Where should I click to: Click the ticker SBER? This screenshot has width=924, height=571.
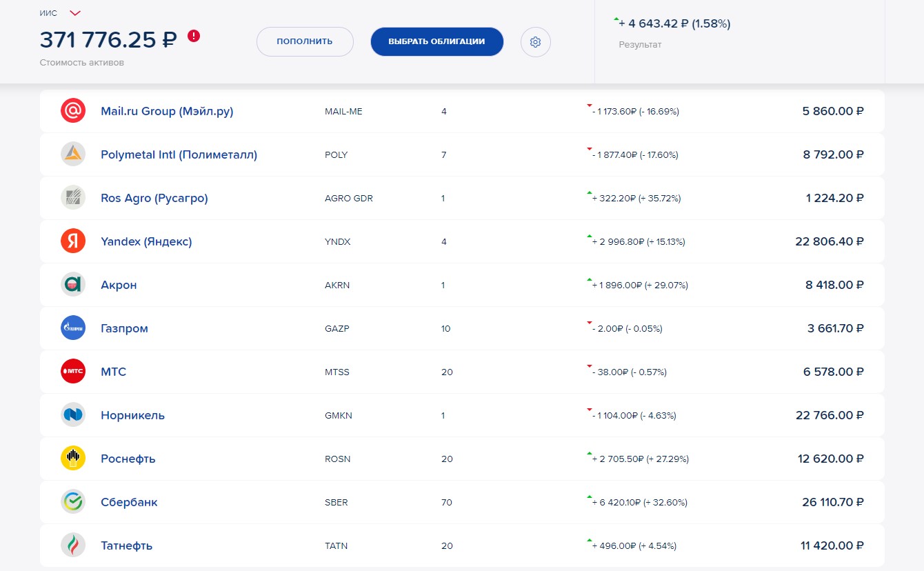[x=337, y=502]
